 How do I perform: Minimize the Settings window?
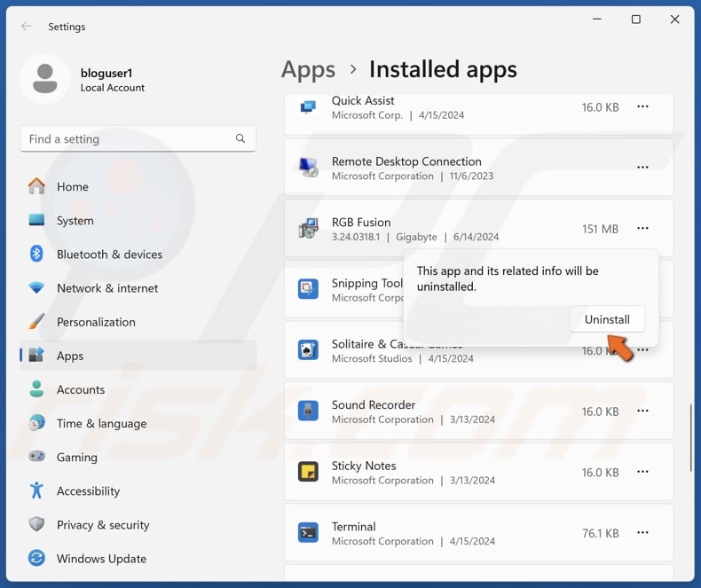(597, 20)
